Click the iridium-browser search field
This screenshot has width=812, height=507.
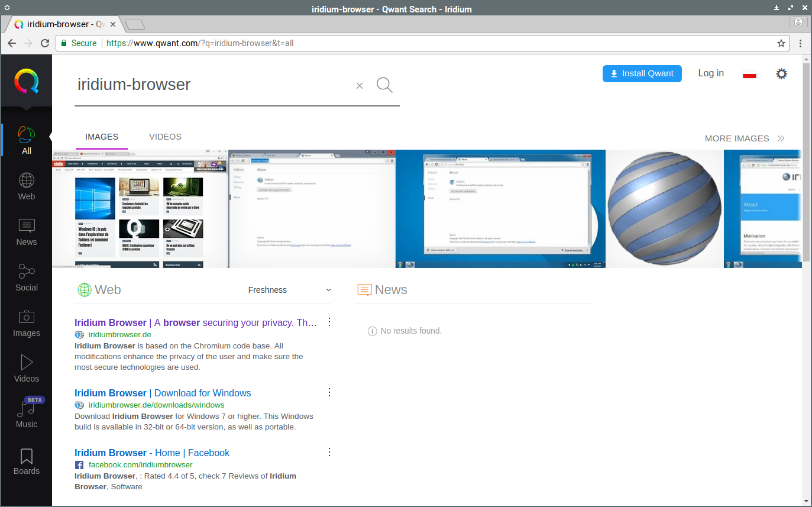click(x=213, y=85)
